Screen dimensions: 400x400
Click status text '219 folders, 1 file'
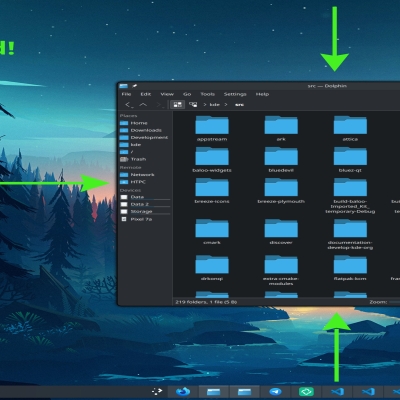point(206,302)
